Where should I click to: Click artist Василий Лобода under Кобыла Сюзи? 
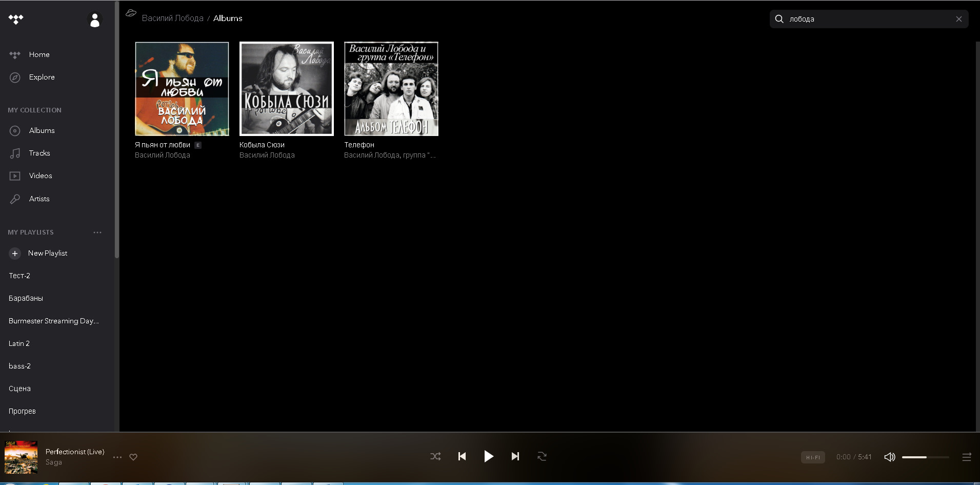(267, 155)
